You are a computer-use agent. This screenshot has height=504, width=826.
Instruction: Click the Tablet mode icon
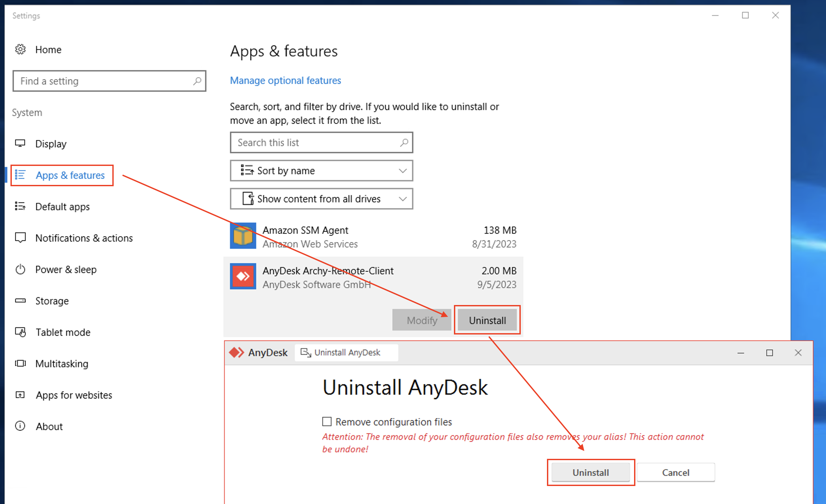[x=20, y=332]
